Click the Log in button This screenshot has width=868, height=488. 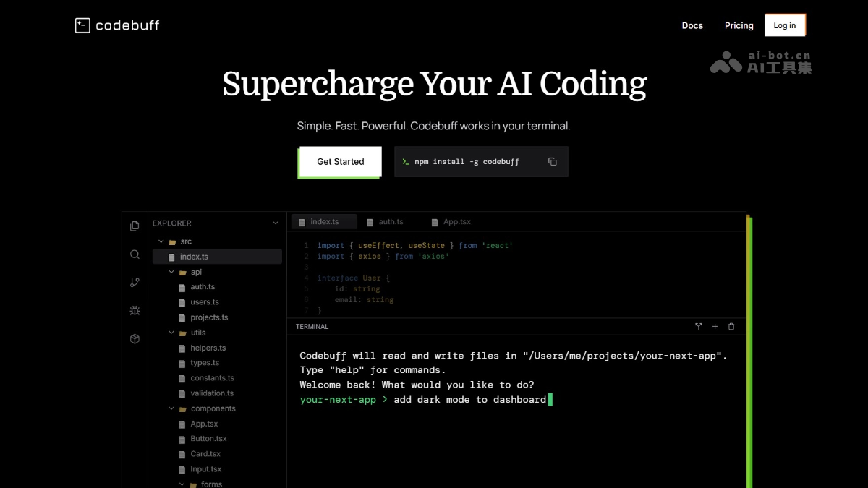(785, 25)
